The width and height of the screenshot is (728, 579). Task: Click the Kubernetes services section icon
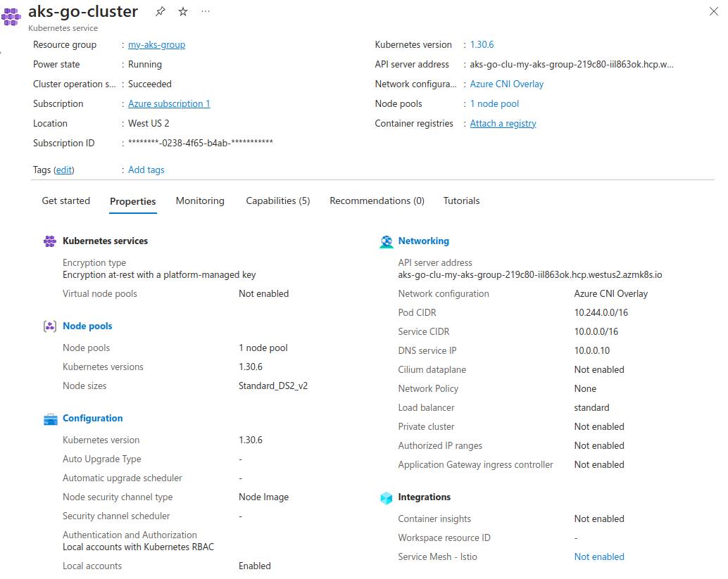pyautogui.click(x=49, y=241)
